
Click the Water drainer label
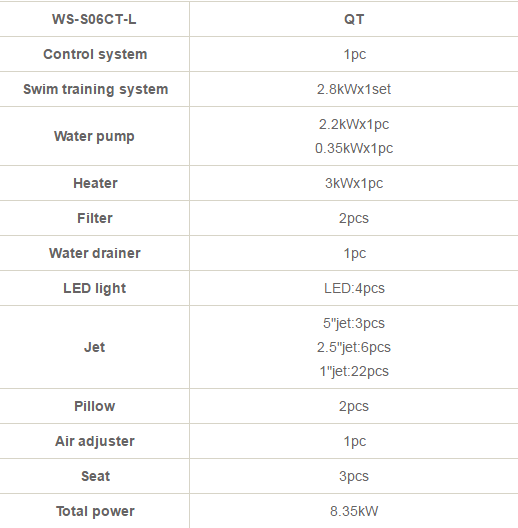click(x=95, y=253)
